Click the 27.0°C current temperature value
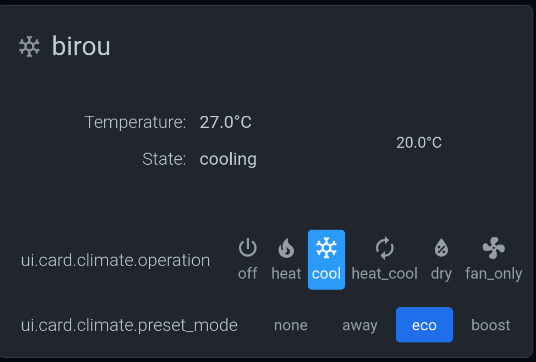Screen dimensions: 536x362 [225, 122]
